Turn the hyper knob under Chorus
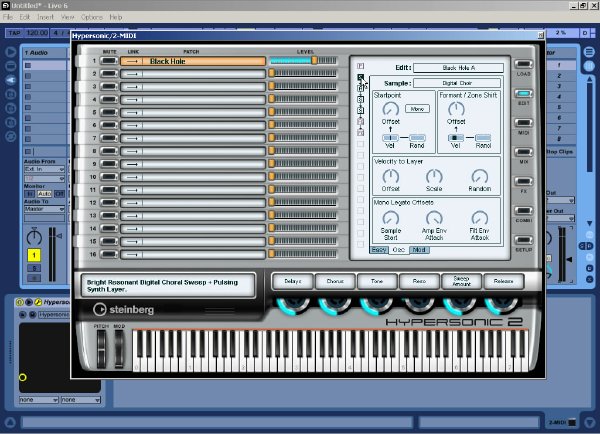Screen dimensions: 600x434 pos(335,304)
